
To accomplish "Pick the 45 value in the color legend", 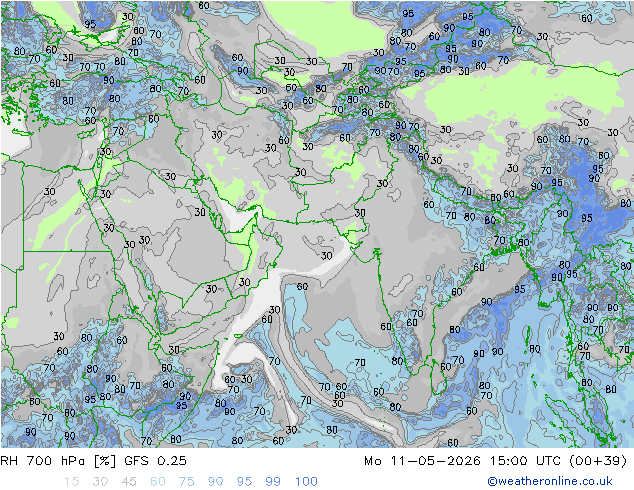I will pos(129,482).
